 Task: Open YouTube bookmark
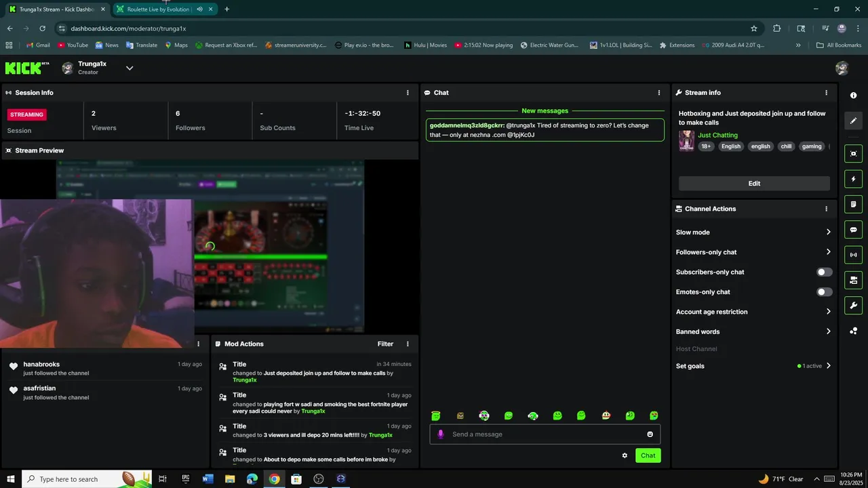point(73,45)
